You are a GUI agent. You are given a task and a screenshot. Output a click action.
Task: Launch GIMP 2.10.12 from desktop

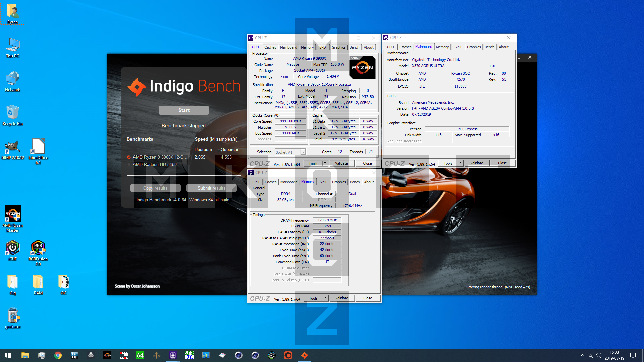click(x=13, y=149)
